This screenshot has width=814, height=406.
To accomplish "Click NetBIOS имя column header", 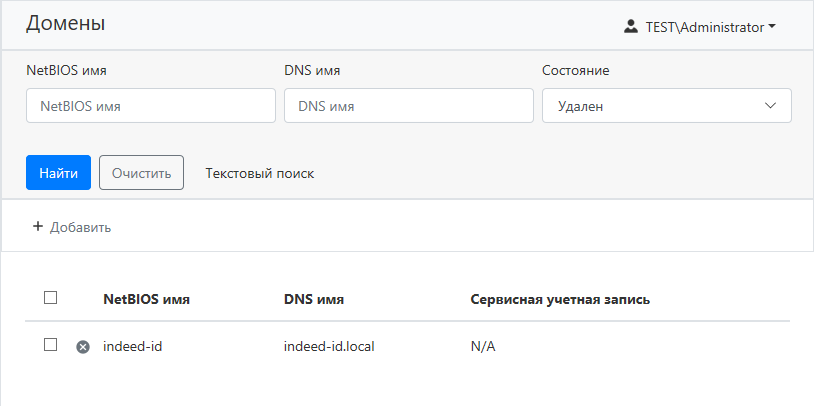I will tap(146, 299).
